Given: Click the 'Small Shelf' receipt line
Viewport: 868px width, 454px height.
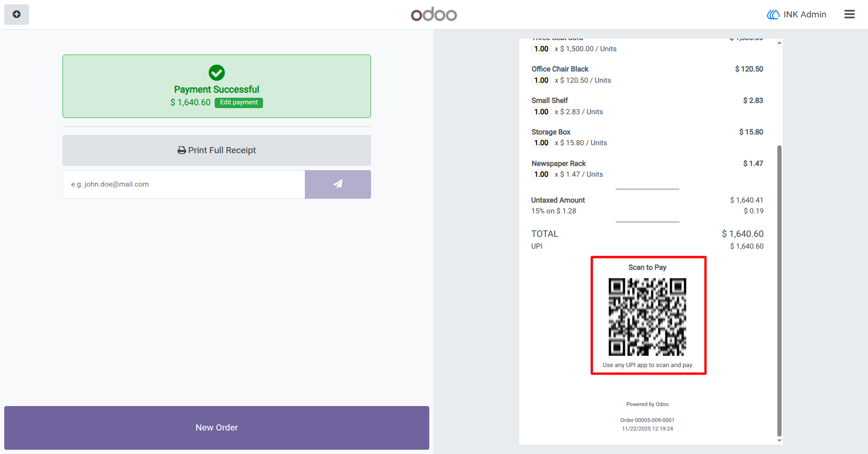Looking at the screenshot, I should pos(647,106).
